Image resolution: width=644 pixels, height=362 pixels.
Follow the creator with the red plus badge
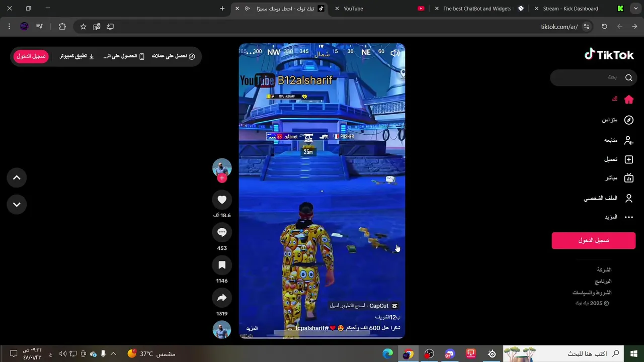[x=222, y=178]
